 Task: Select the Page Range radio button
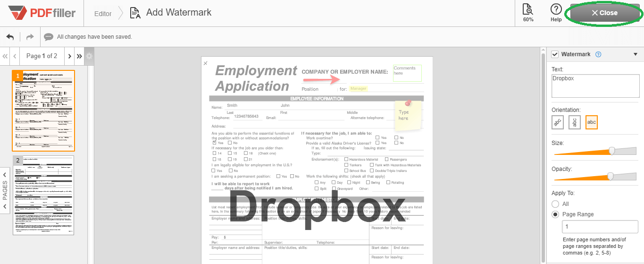555,214
